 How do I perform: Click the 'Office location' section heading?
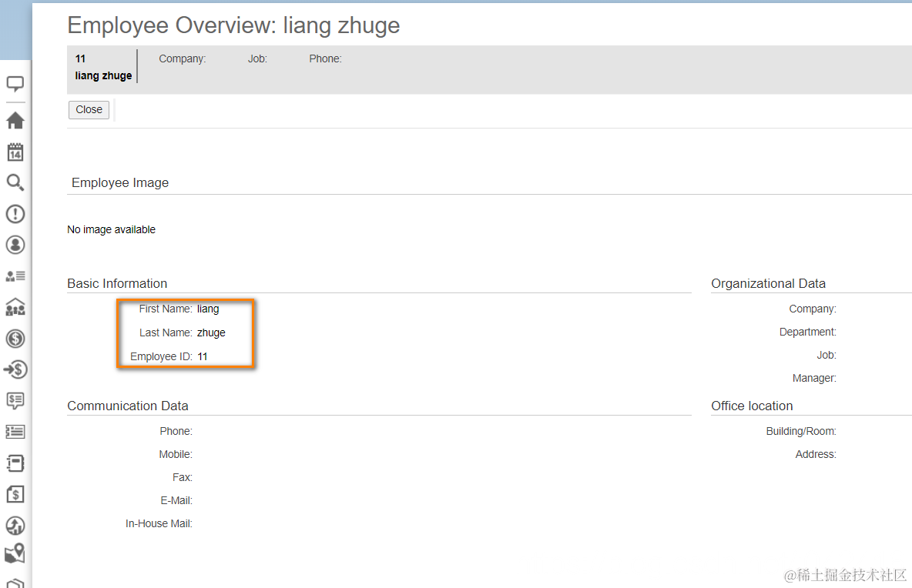click(x=752, y=406)
